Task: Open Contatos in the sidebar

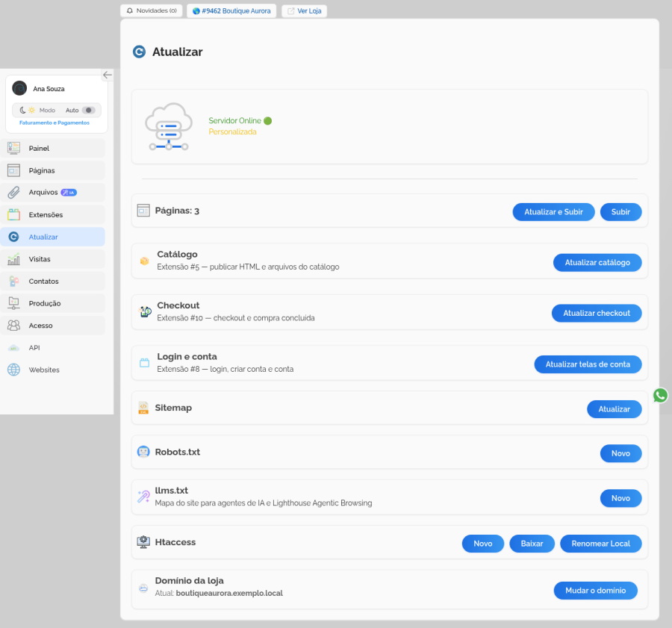Action: click(53, 282)
